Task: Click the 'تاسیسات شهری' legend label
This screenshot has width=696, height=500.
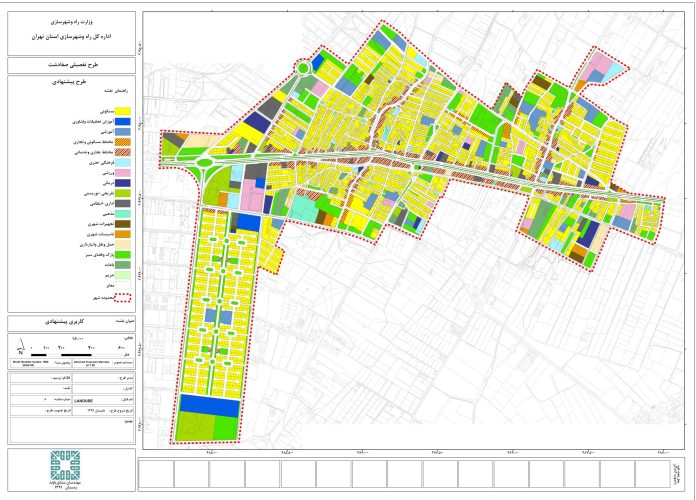Action: pyautogui.click(x=101, y=234)
